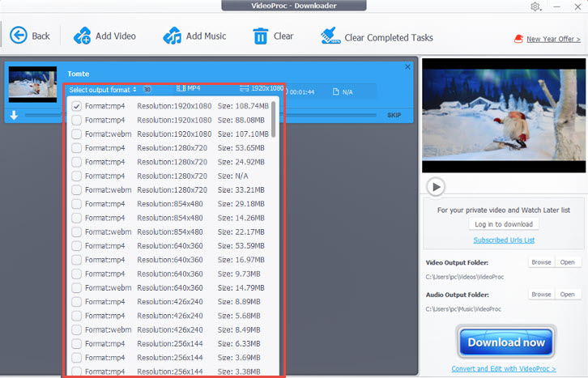Screen dimensions: 588x378
Task: Check the webm 1920x1080 107.10MB format
Action: point(76,134)
